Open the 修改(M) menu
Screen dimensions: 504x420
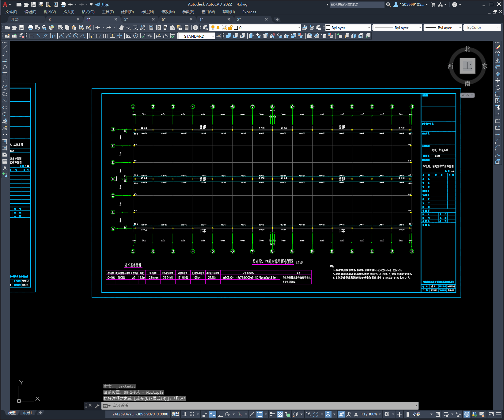[168, 12]
